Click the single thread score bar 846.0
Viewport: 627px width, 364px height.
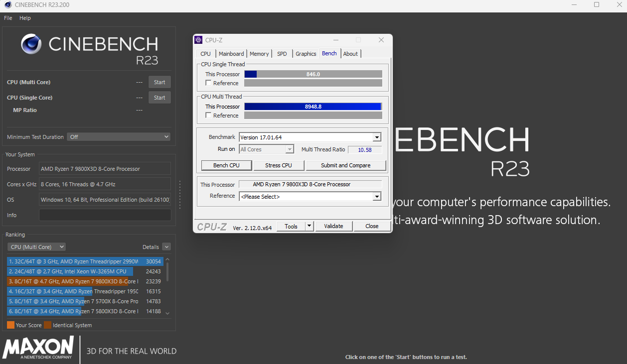[x=313, y=74]
